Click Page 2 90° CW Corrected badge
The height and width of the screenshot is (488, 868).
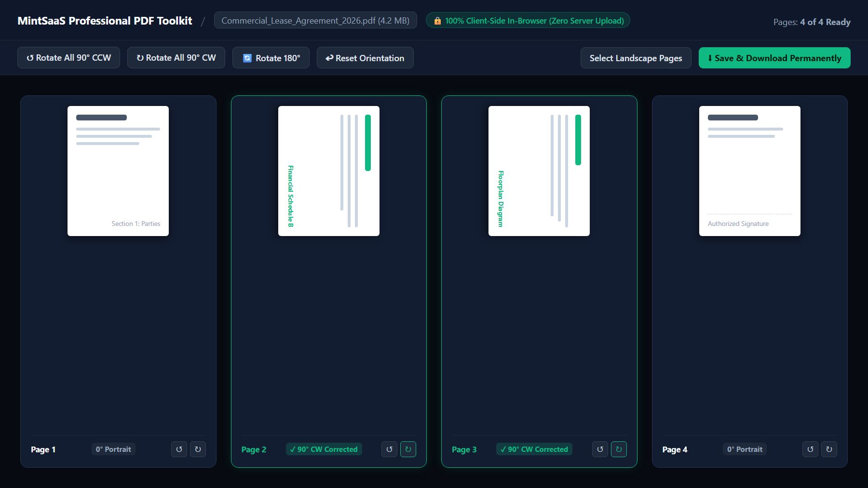(324, 449)
